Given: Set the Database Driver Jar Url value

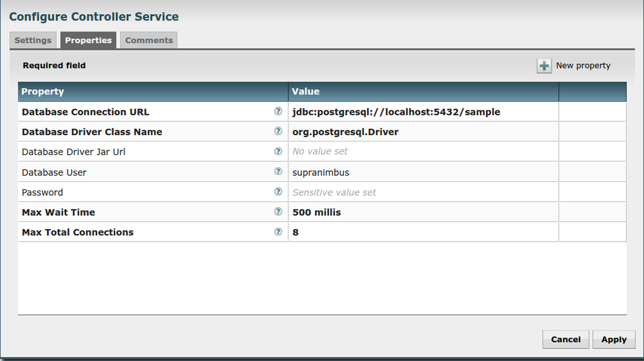Looking at the screenshot, I should (423, 152).
